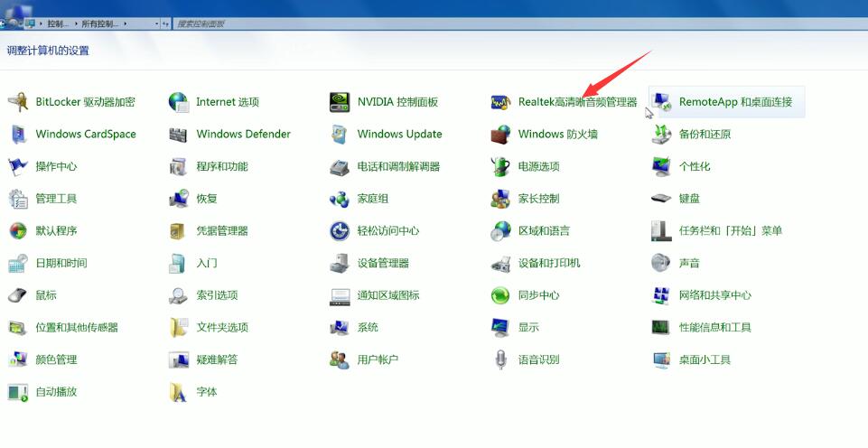Screen dimensions: 868x448
Task: Open 凭据管理器
Action: point(209,230)
